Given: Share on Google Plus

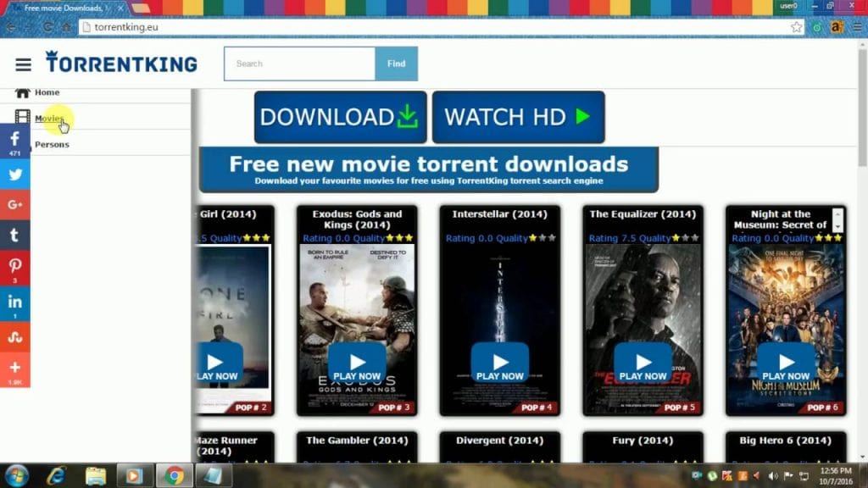Looking at the screenshot, I should [15, 205].
